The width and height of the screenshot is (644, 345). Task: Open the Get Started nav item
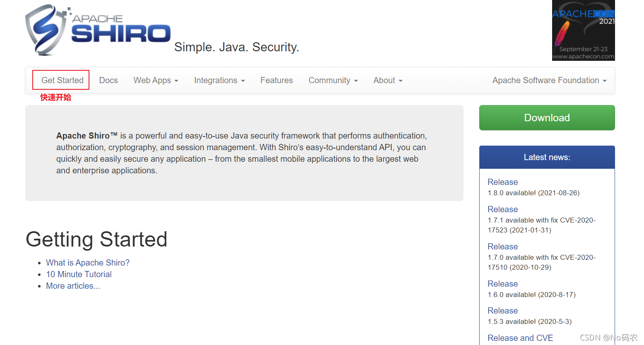(62, 80)
